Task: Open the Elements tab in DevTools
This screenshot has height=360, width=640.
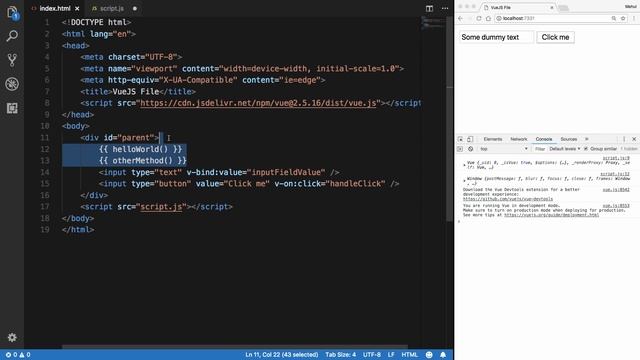Action: 493,139
